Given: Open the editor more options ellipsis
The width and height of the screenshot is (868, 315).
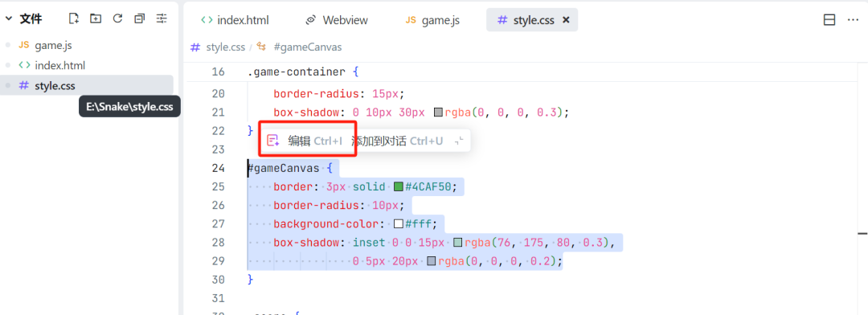Looking at the screenshot, I should pos(853,20).
